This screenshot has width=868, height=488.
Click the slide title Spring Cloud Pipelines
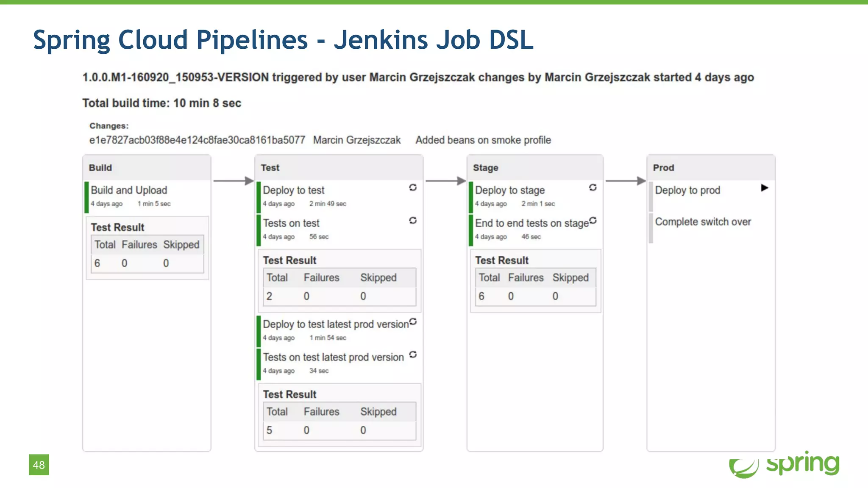(283, 40)
